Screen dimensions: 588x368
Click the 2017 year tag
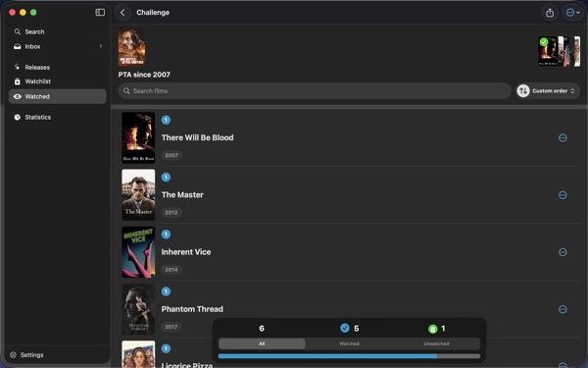[x=171, y=327]
